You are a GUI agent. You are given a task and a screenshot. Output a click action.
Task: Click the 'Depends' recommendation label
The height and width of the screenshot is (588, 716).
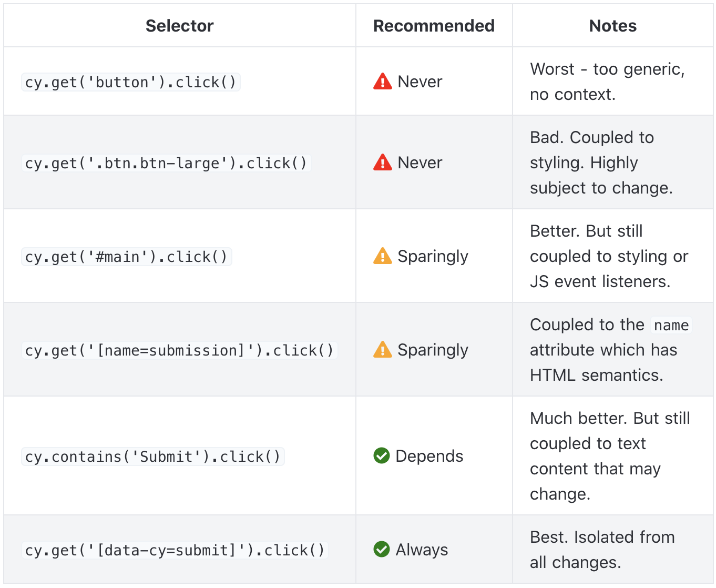(x=429, y=456)
